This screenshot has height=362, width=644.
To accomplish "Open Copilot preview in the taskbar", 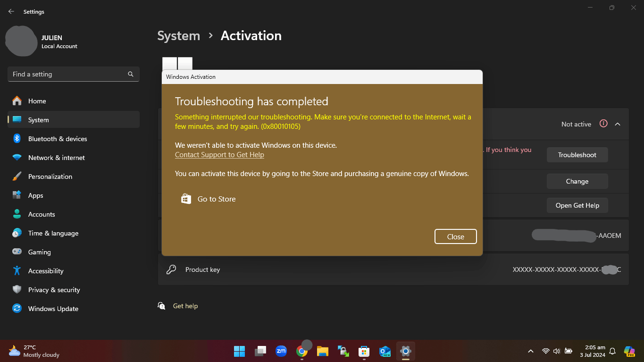I will point(629,351).
